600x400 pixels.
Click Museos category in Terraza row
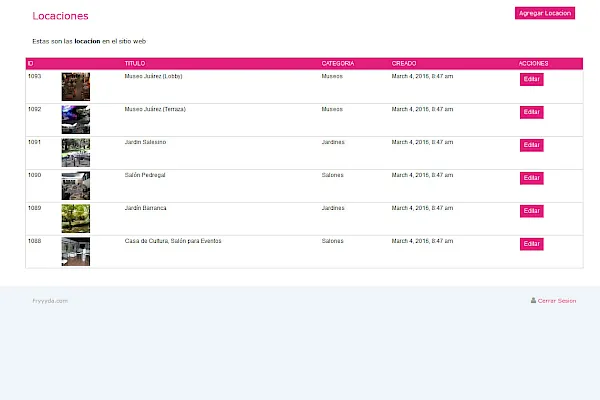tap(332, 109)
